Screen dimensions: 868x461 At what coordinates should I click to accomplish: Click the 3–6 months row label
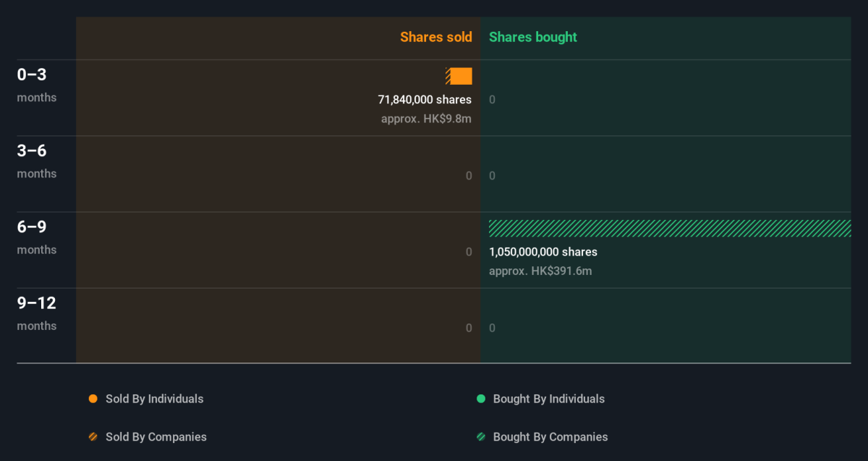[x=37, y=161]
